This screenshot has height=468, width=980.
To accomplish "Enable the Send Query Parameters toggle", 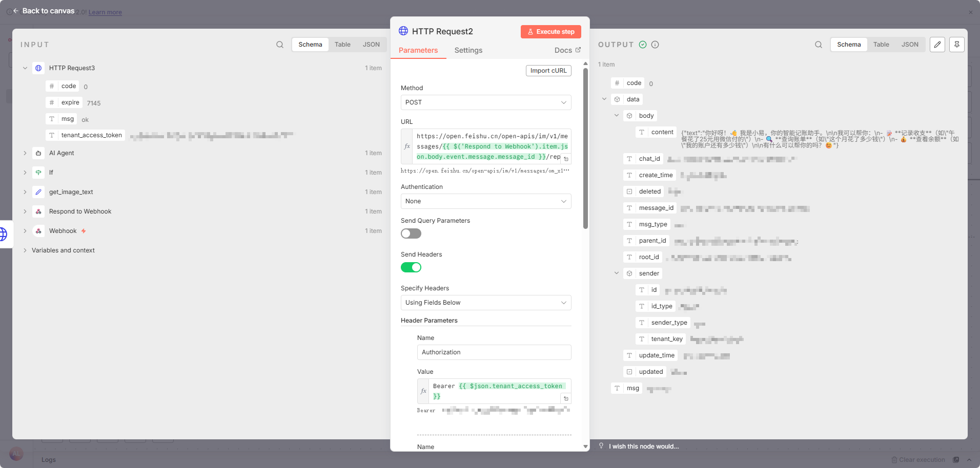I will [x=411, y=233].
